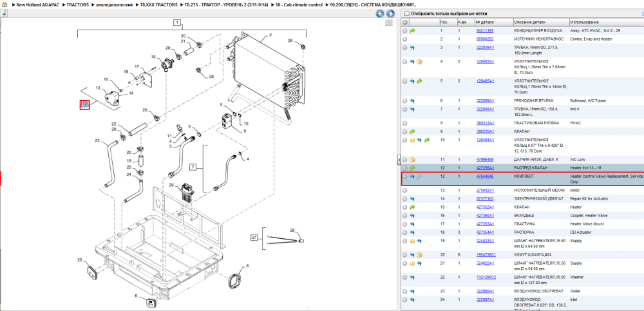The width and height of the screenshot is (644, 311).
Task: Open part number 128483A1 link
Action: [x=485, y=62]
